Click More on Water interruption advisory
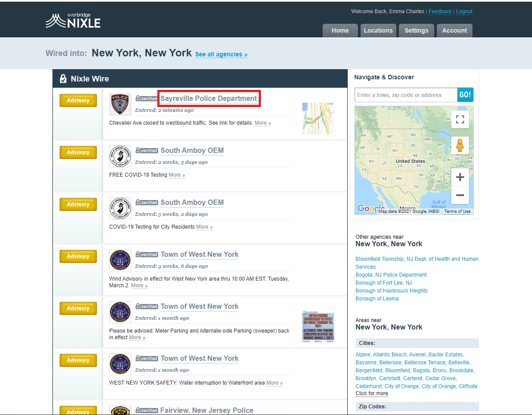 point(274,383)
